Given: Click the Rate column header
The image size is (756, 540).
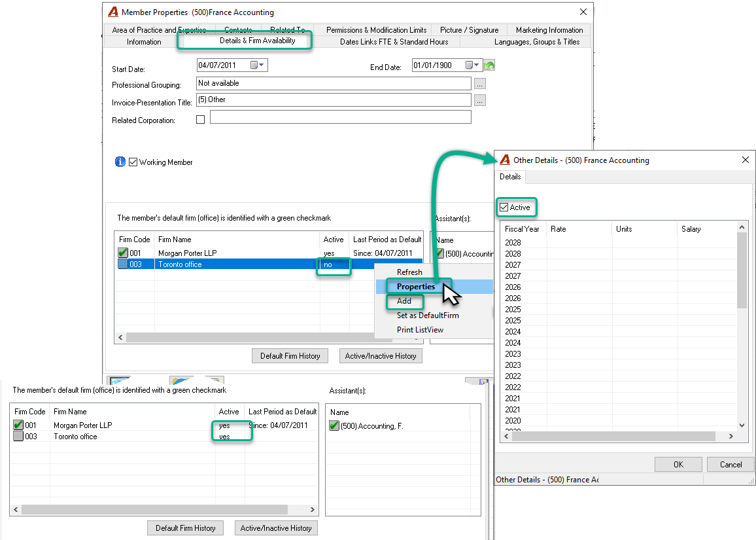Looking at the screenshot, I should pyautogui.click(x=579, y=229).
